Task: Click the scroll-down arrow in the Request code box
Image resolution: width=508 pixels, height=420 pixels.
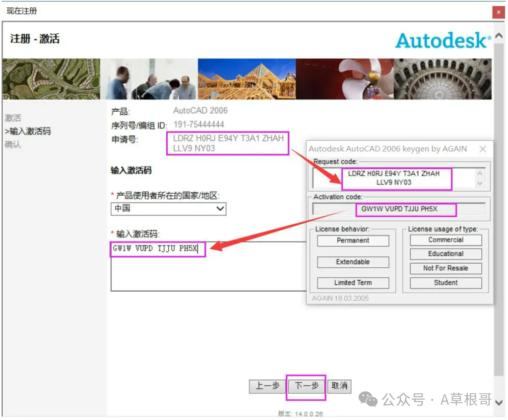Action: click(x=479, y=183)
